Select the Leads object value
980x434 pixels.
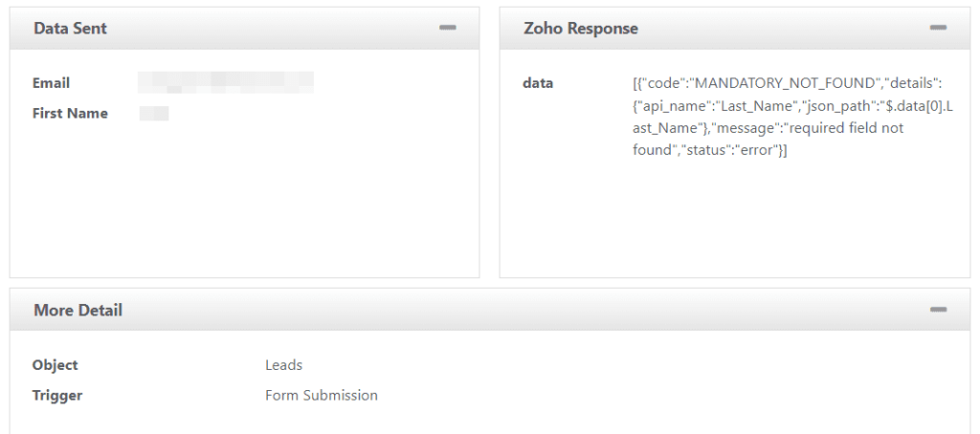pyautogui.click(x=283, y=365)
